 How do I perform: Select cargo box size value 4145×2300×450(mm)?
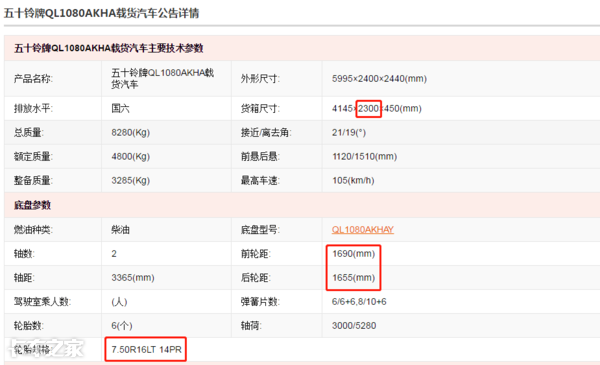click(377, 109)
